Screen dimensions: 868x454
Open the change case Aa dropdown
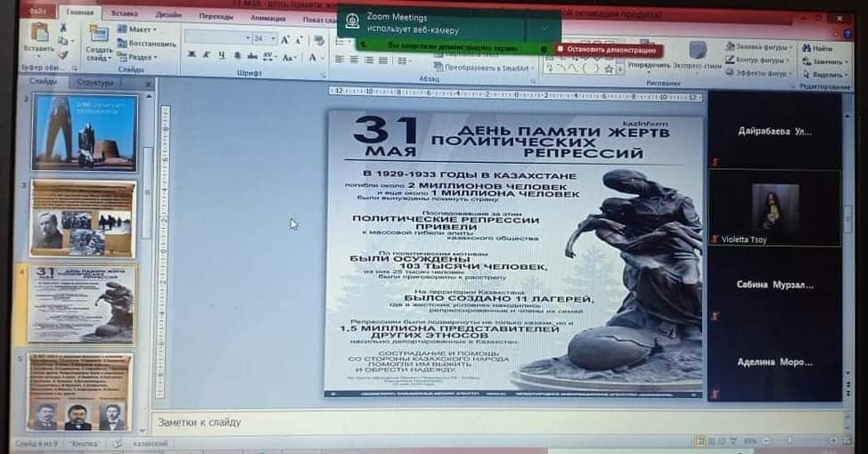pyautogui.click(x=288, y=57)
